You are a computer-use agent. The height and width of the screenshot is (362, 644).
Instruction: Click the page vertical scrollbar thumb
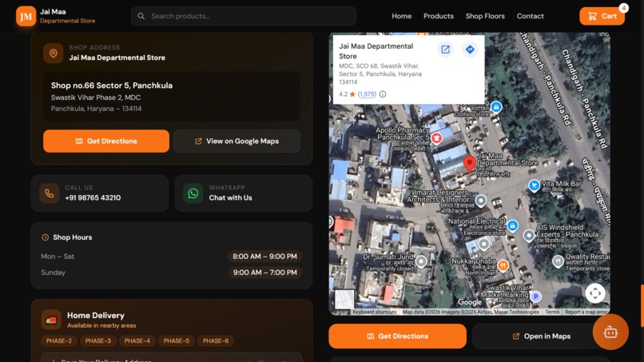click(x=642, y=305)
